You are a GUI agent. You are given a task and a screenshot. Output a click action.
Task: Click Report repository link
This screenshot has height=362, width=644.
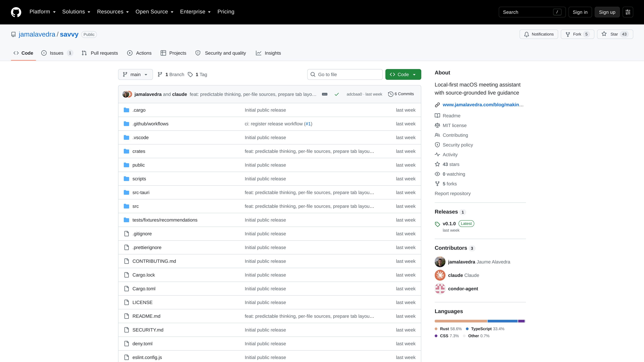452,194
